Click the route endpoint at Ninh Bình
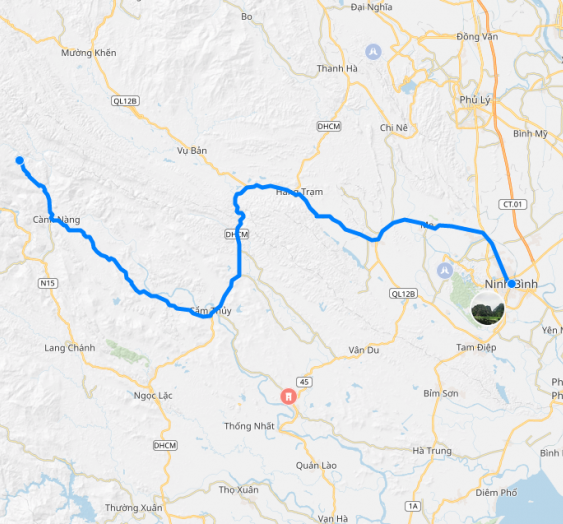This screenshot has width=563, height=524. [x=512, y=284]
